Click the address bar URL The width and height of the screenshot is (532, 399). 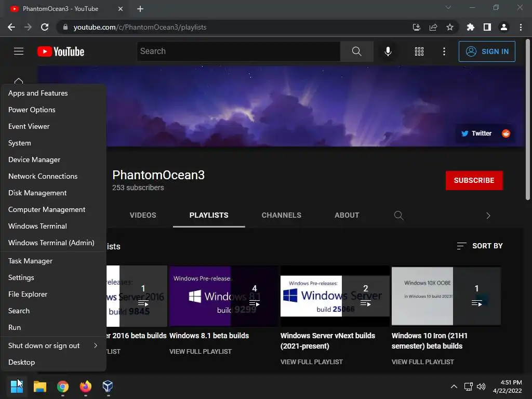pyautogui.click(x=140, y=27)
